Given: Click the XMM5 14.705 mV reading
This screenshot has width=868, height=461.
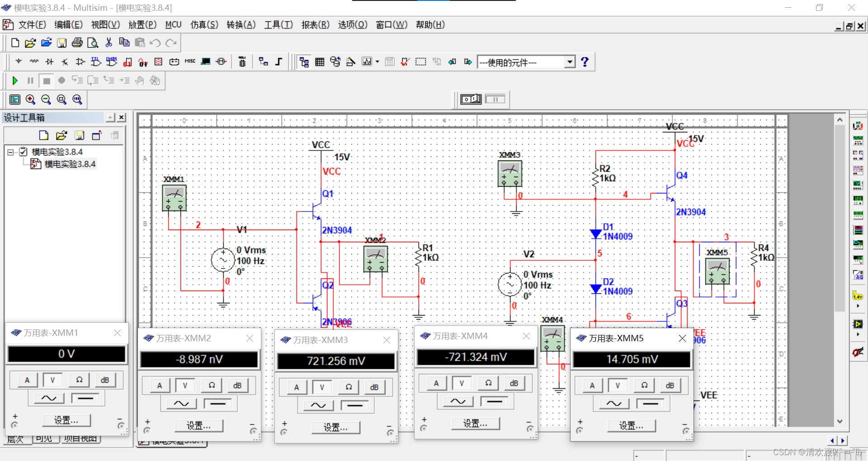Looking at the screenshot, I should point(632,359).
